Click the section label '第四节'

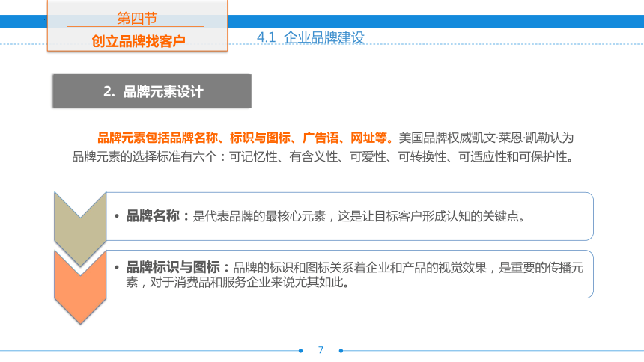click(x=137, y=18)
